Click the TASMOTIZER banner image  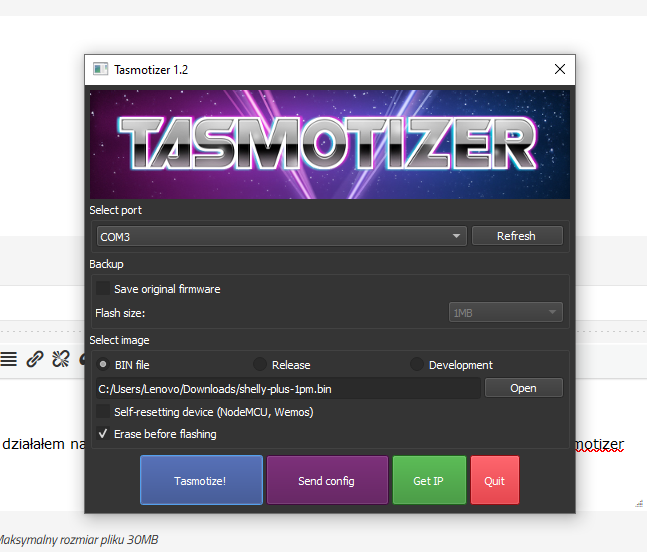[330, 144]
